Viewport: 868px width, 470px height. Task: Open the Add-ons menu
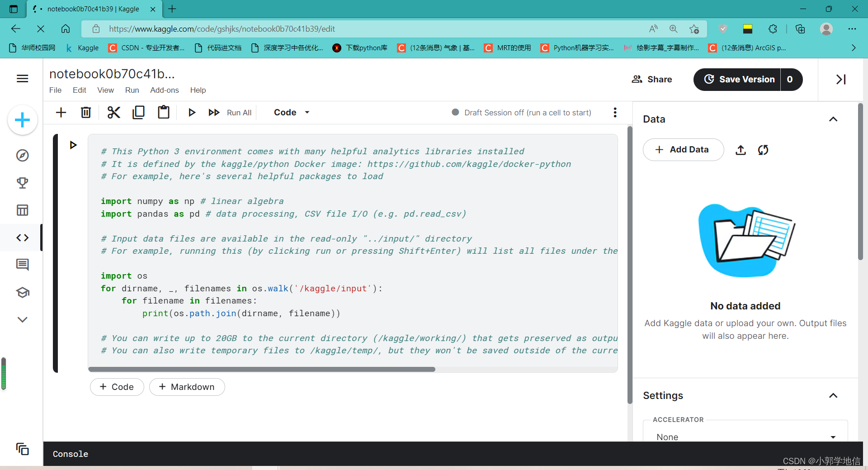tap(165, 90)
